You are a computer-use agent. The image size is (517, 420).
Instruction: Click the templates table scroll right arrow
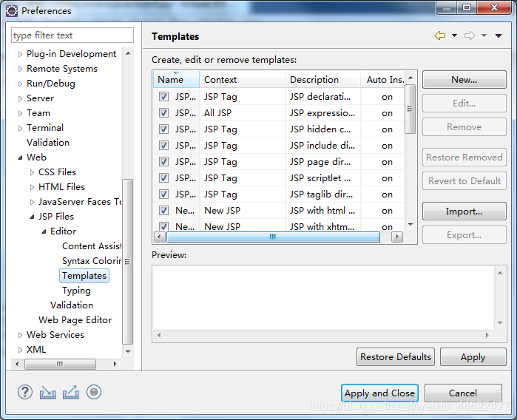[x=397, y=237]
